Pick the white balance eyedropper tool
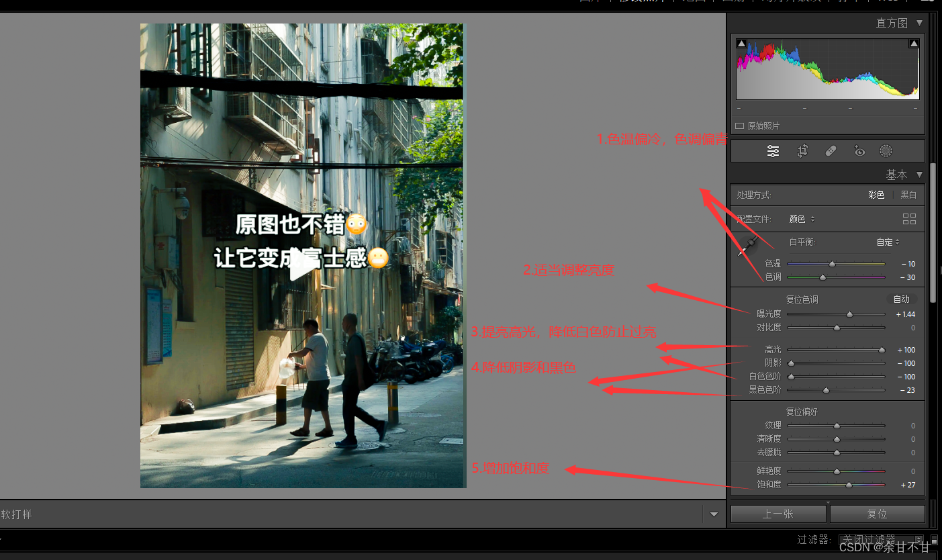The width and height of the screenshot is (942, 560). 748,246
